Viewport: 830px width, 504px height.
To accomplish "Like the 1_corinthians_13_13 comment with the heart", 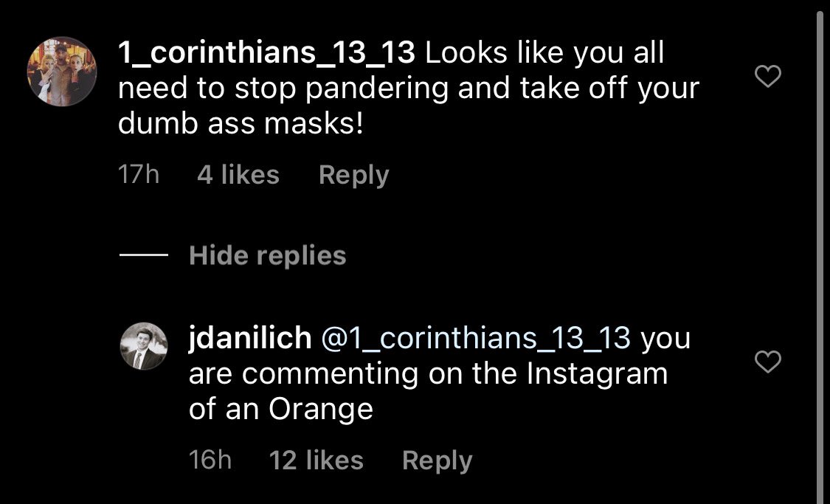I will pyautogui.click(x=767, y=76).
